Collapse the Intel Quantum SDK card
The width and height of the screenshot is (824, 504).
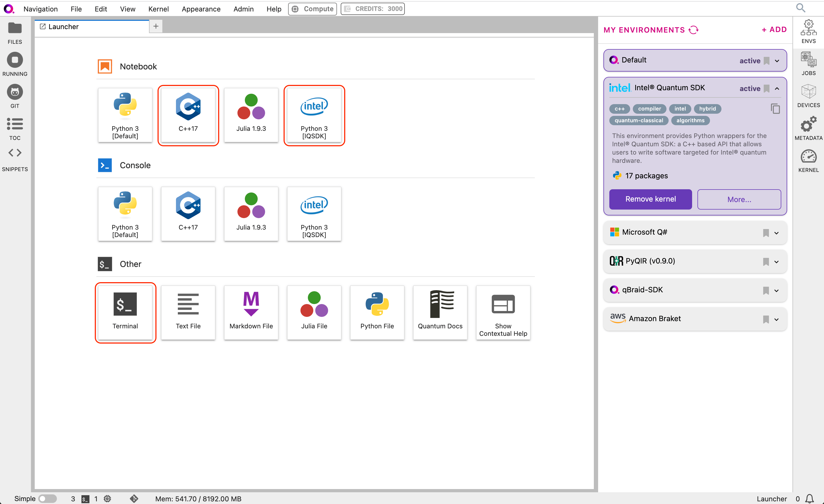tap(777, 89)
